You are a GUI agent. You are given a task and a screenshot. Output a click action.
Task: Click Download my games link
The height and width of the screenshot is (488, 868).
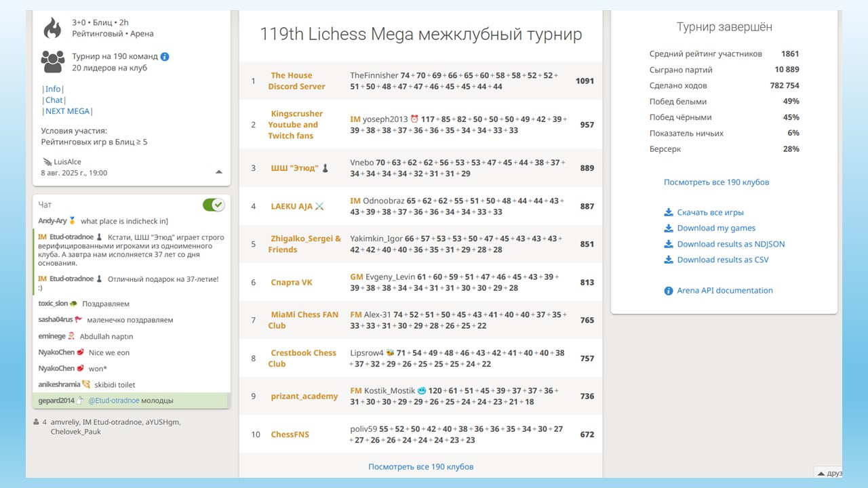716,228
